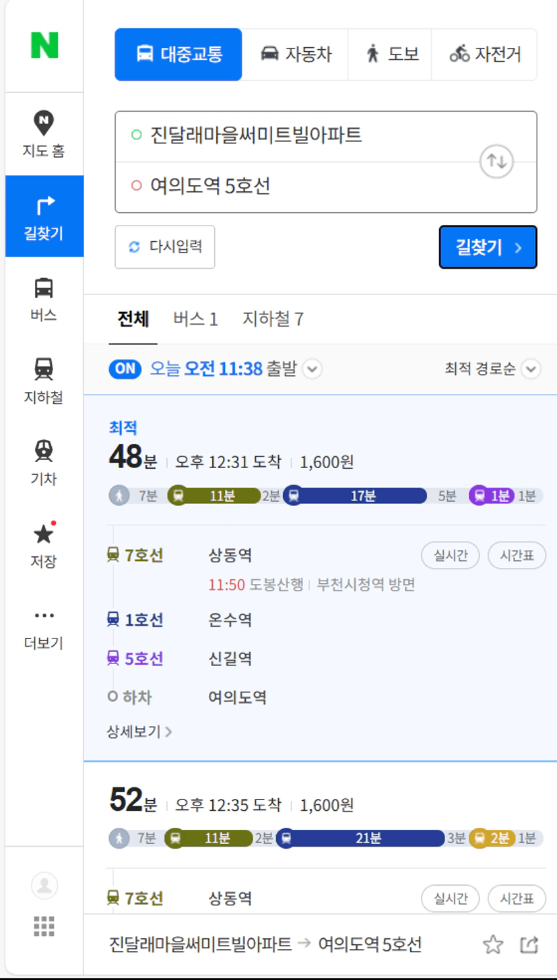The height and width of the screenshot is (980, 557).
Task: Click the blue 길찾기 search button
Action: [x=488, y=247]
